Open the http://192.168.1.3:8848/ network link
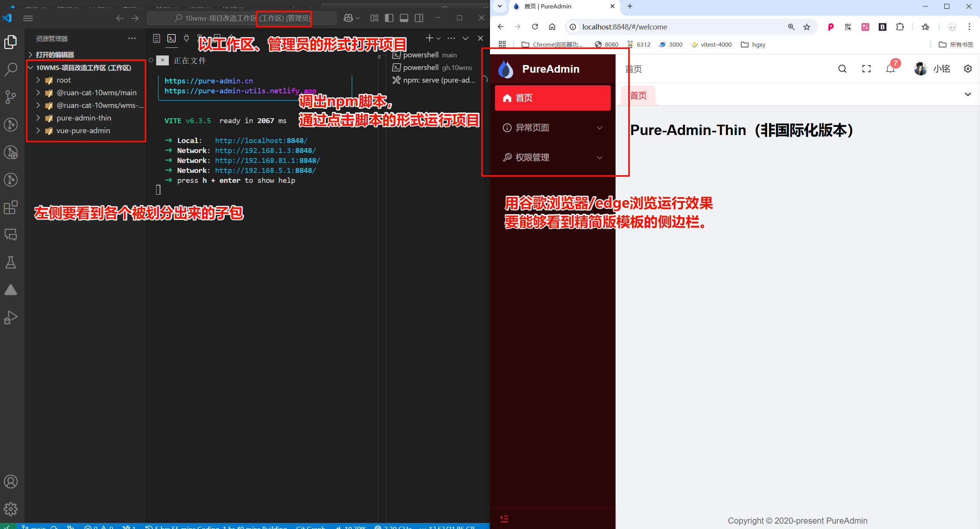The image size is (980, 529). point(265,151)
